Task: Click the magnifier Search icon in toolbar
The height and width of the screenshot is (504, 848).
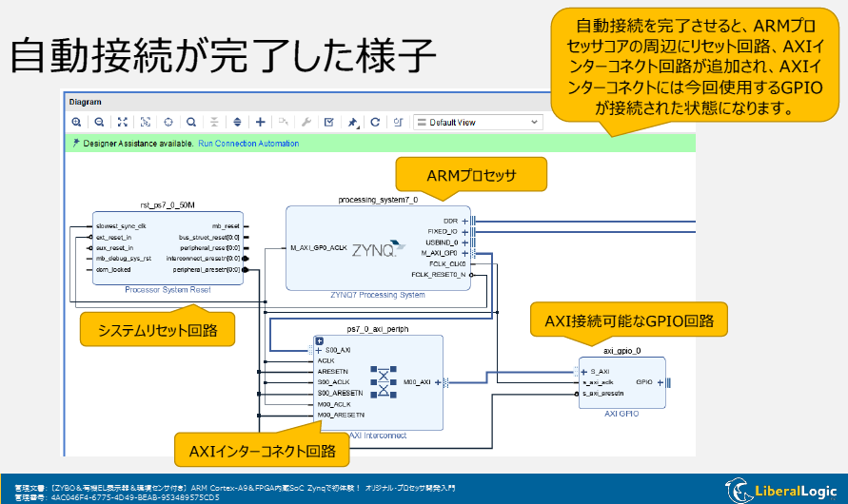Action: tap(191, 123)
